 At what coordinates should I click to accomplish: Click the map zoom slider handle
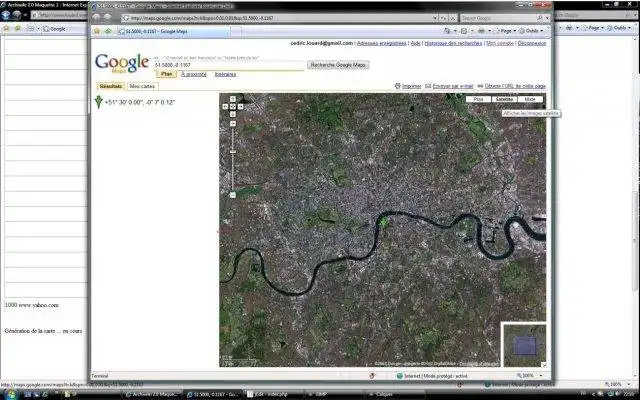pos(233,152)
